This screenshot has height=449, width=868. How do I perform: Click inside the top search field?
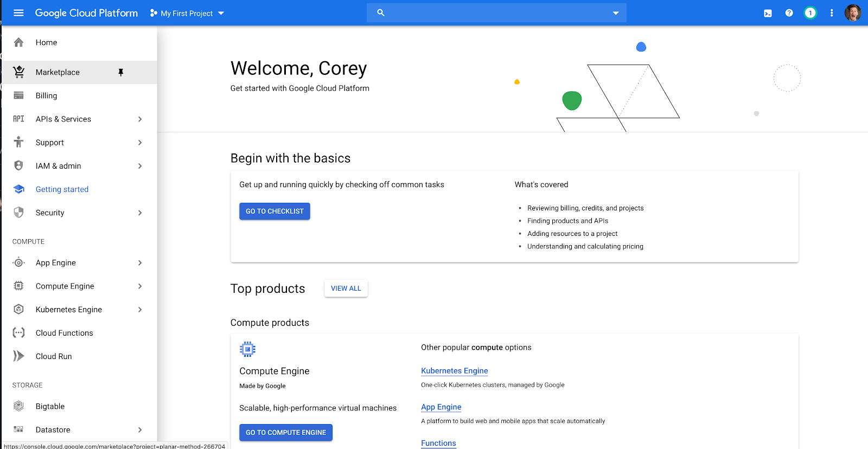pos(496,12)
